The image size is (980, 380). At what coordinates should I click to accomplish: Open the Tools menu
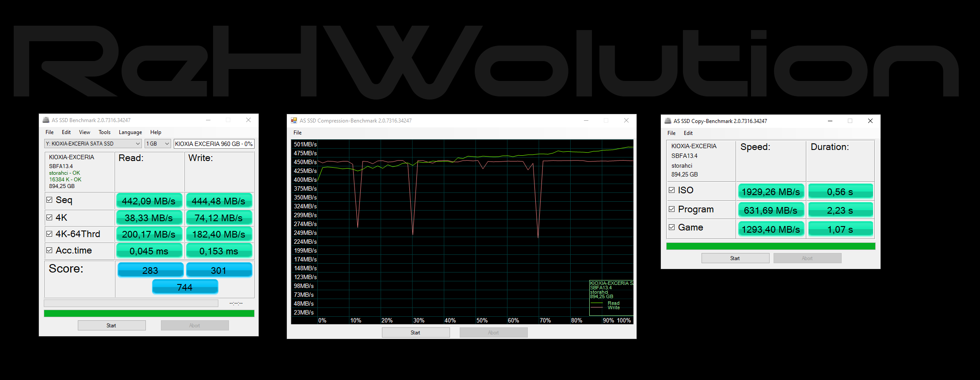[105, 132]
